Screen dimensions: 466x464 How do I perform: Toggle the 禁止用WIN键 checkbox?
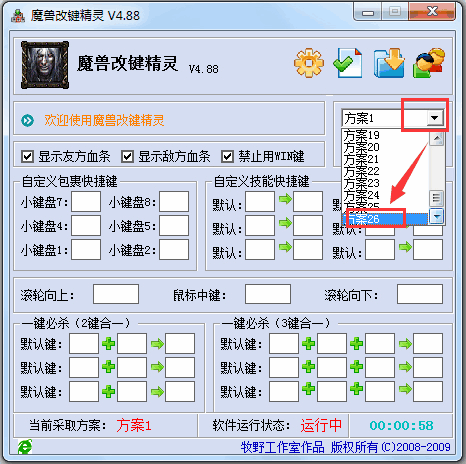(x=227, y=156)
